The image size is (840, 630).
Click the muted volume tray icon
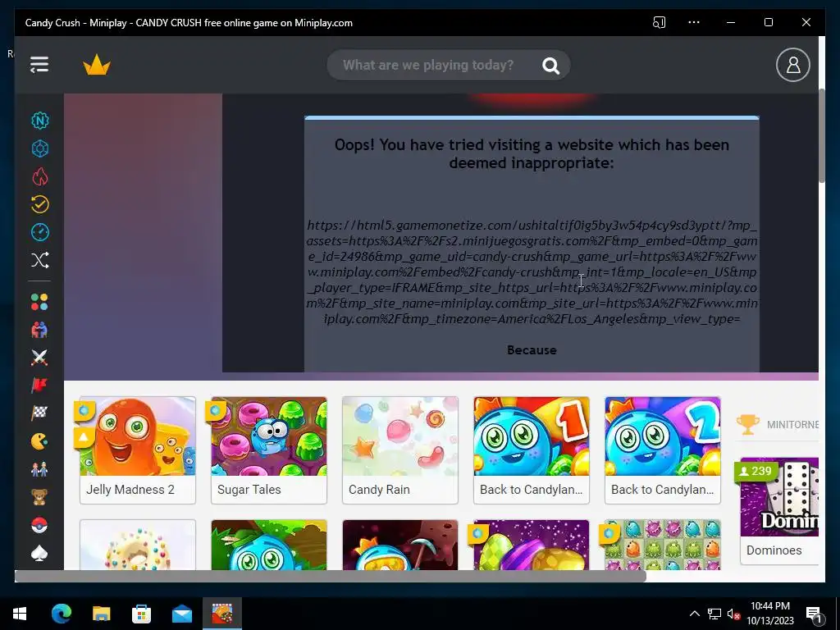click(x=733, y=614)
